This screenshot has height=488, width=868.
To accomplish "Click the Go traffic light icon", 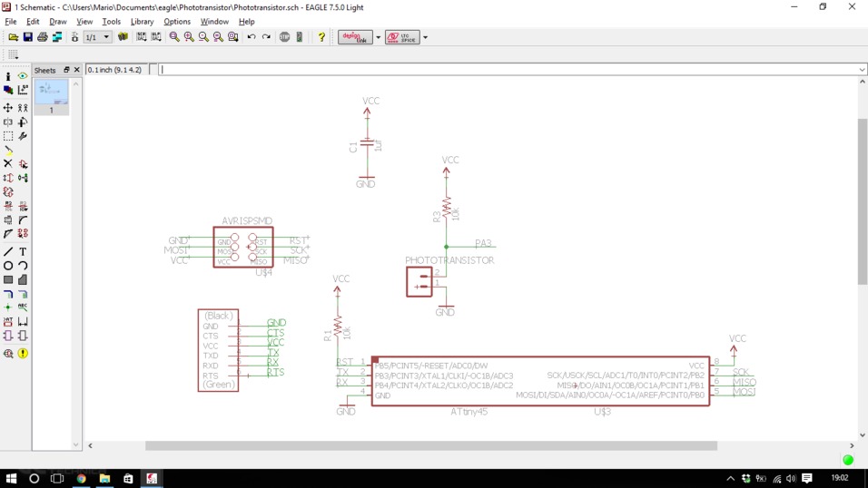I will pos(300,37).
